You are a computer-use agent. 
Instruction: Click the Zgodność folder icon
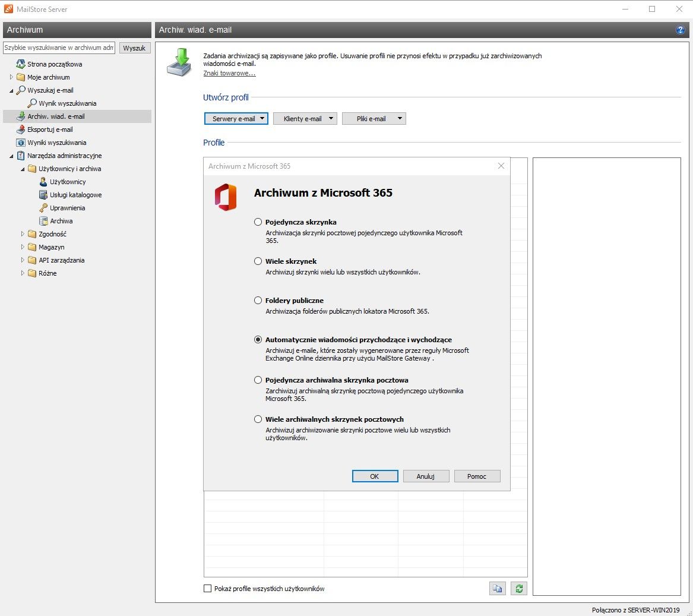click(32, 234)
